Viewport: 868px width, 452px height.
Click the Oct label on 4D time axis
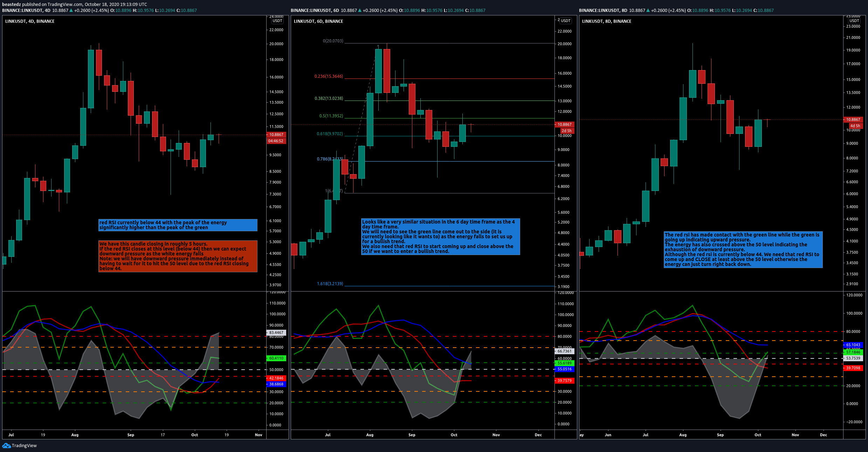195,435
